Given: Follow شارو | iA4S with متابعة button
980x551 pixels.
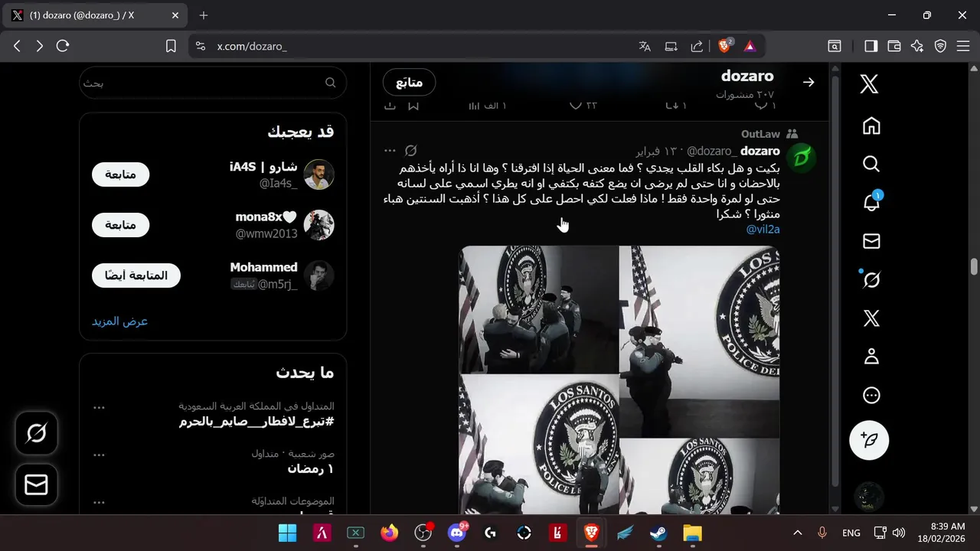Looking at the screenshot, I should 120,174.
